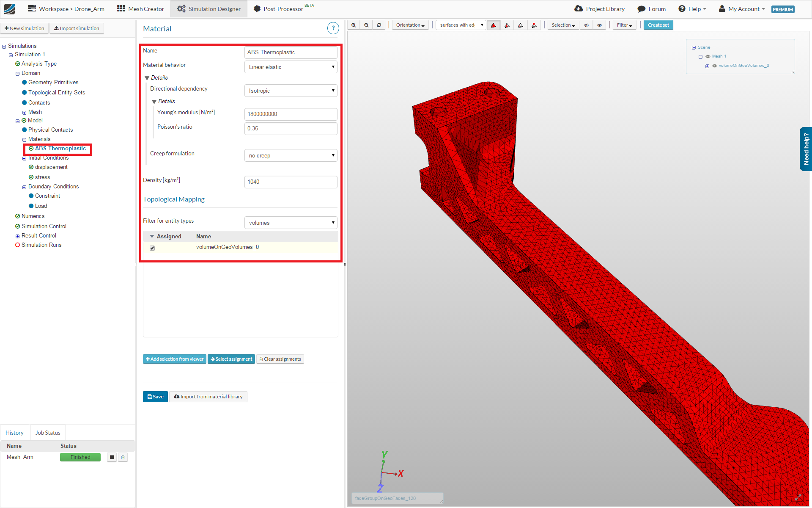The image size is (812, 508).
Task: Open the Material behavior dropdown
Action: click(291, 67)
